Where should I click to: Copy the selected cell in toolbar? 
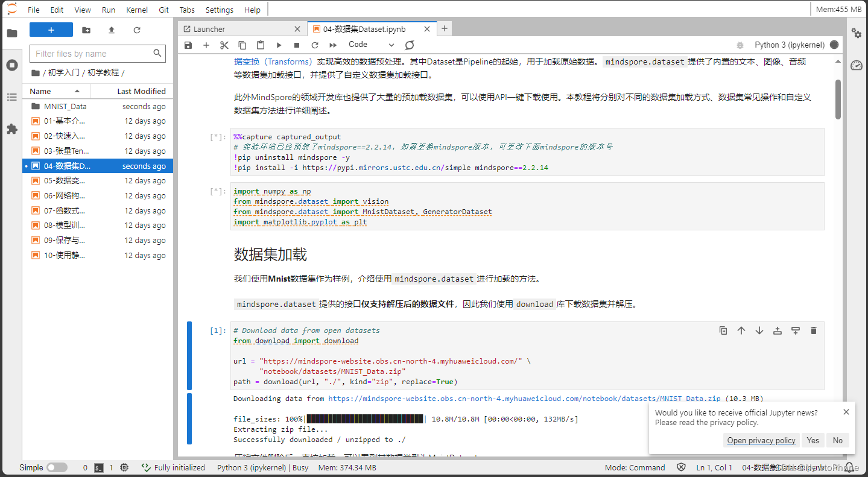click(x=242, y=45)
